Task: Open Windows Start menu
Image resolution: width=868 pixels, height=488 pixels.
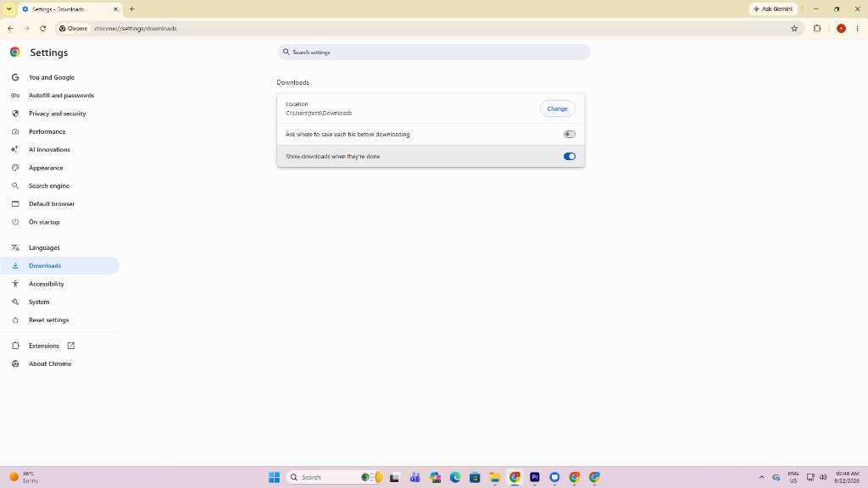Action: [274, 477]
